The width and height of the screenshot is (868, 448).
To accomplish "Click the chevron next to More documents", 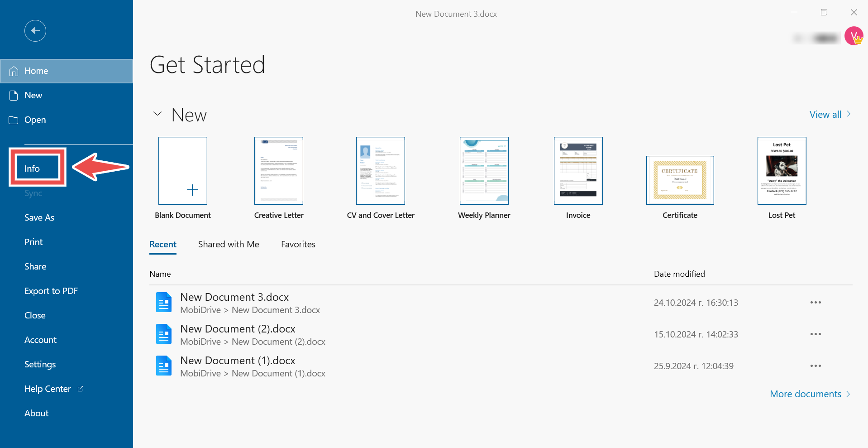I will pyautogui.click(x=848, y=394).
